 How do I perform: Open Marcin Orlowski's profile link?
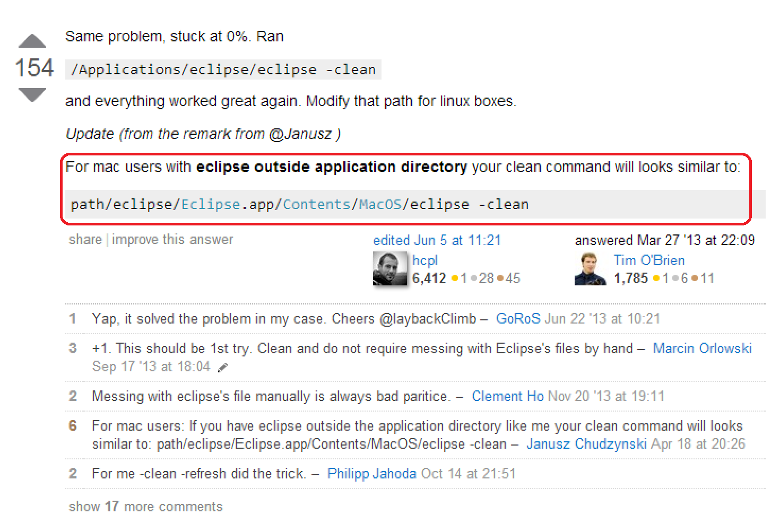703,348
